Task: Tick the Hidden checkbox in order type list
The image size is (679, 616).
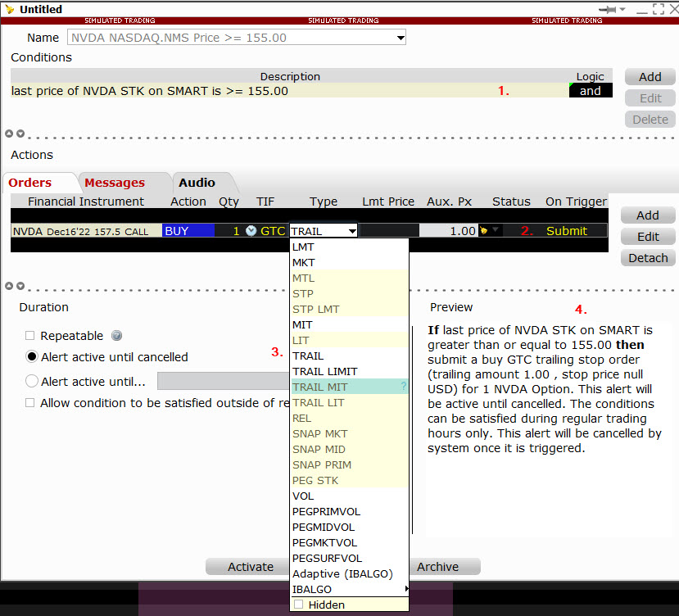Action: [x=299, y=605]
